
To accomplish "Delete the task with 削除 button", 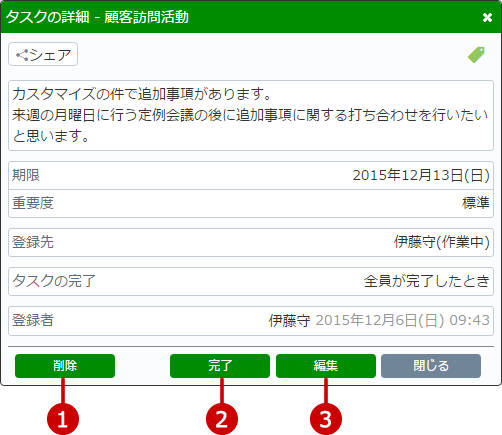I will (65, 366).
